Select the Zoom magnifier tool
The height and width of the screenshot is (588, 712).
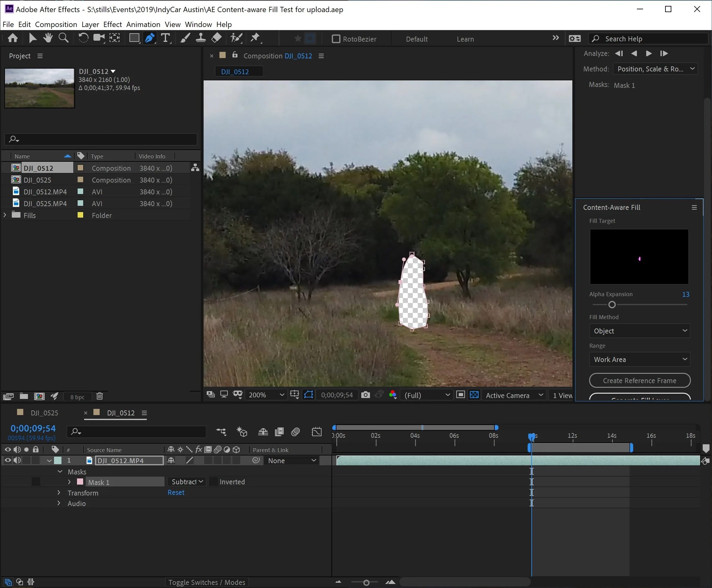click(63, 38)
